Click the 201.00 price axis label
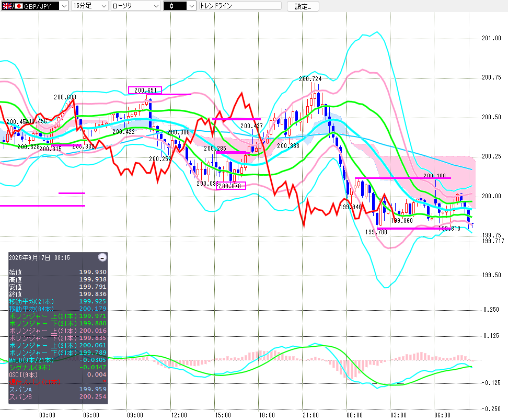The width and height of the screenshot is (508, 420). (x=491, y=38)
